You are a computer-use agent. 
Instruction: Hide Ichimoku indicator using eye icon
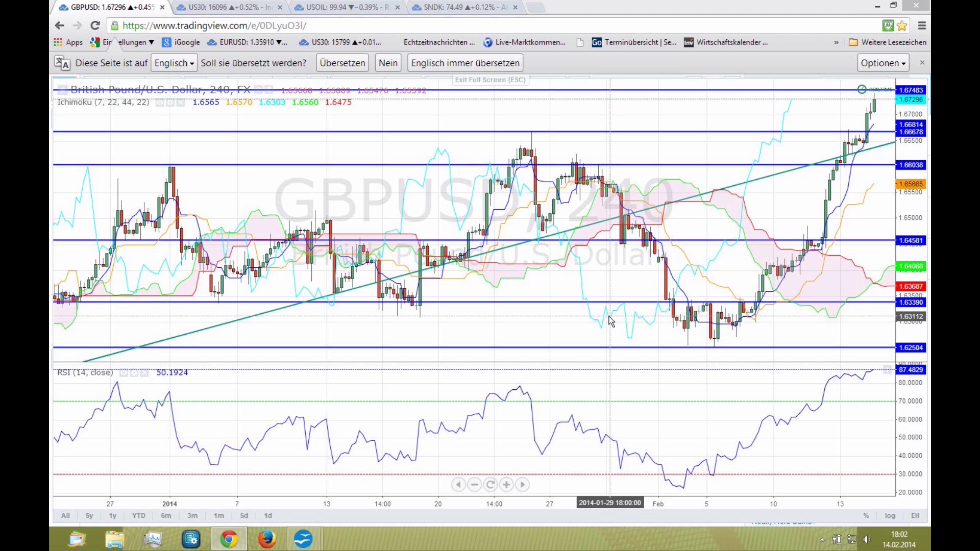coord(160,103)
